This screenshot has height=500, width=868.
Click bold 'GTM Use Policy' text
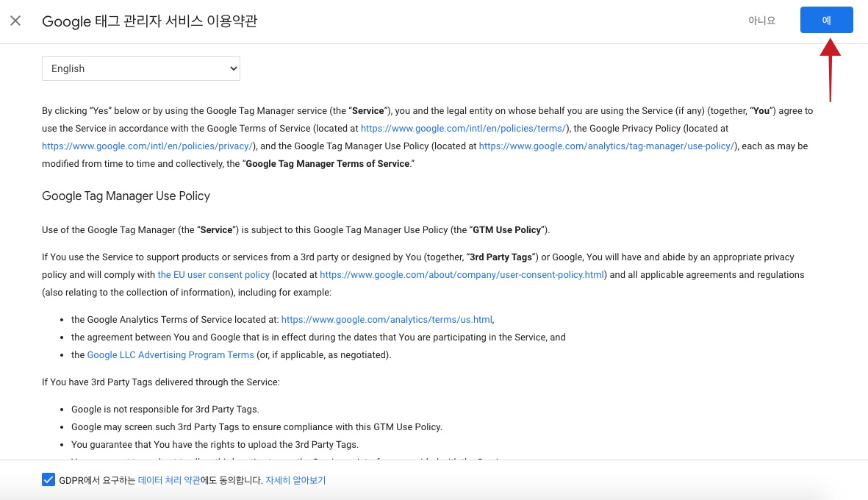[506, 230]
